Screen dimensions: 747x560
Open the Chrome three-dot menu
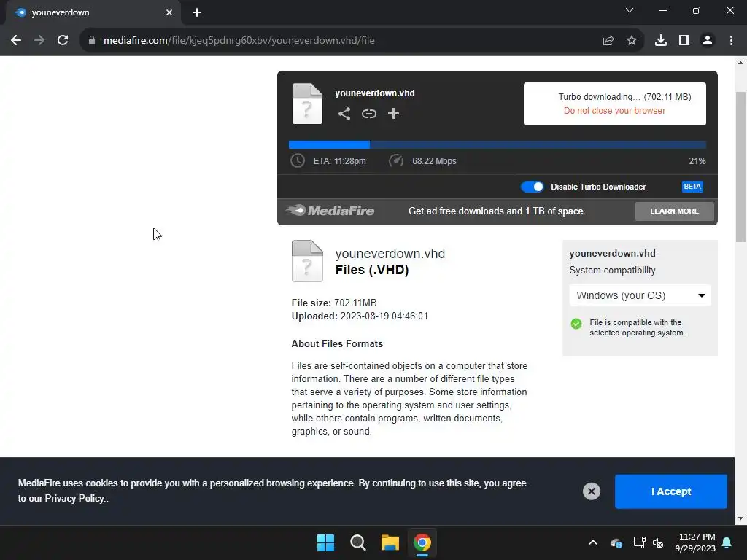(731, 41)
